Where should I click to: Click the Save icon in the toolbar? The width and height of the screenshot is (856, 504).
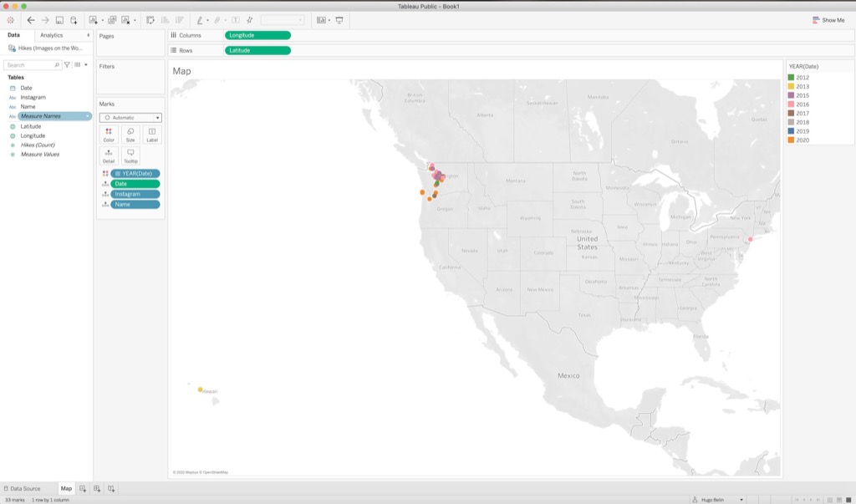point(59,20)
